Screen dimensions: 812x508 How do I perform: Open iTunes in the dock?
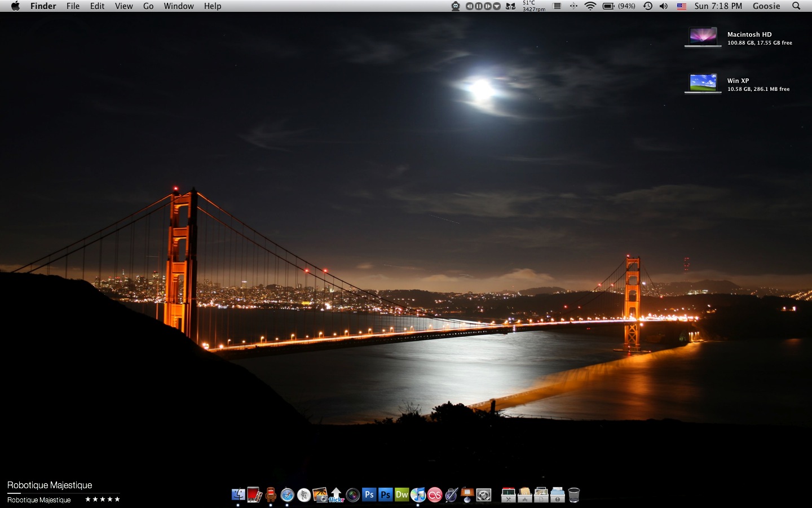418,495
